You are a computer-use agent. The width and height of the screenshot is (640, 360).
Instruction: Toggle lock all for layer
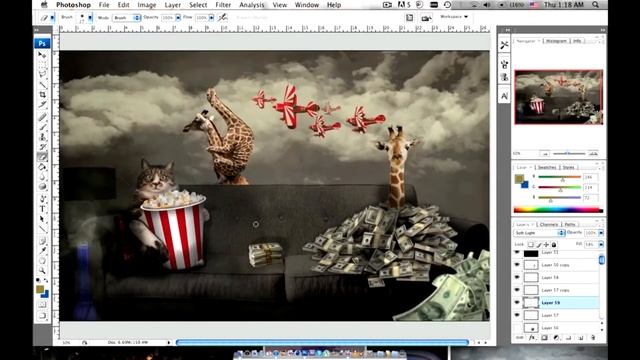click(554, 244)
